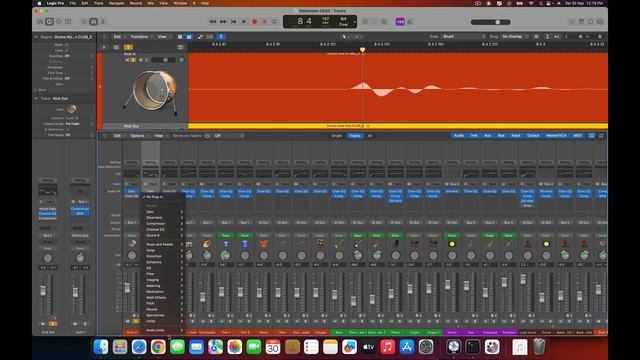Toggle the purple count-in button
This screenshot has width=640, height=360.
click(x=400, y=22)
